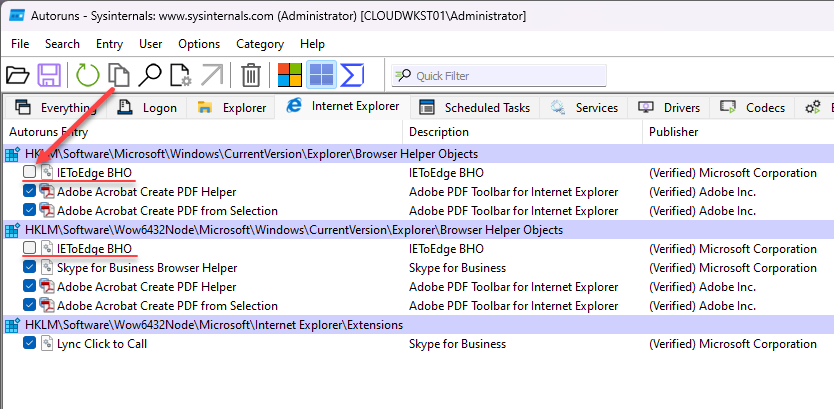Click the Entry Properties gear-document icon

[x=181, y=75]
